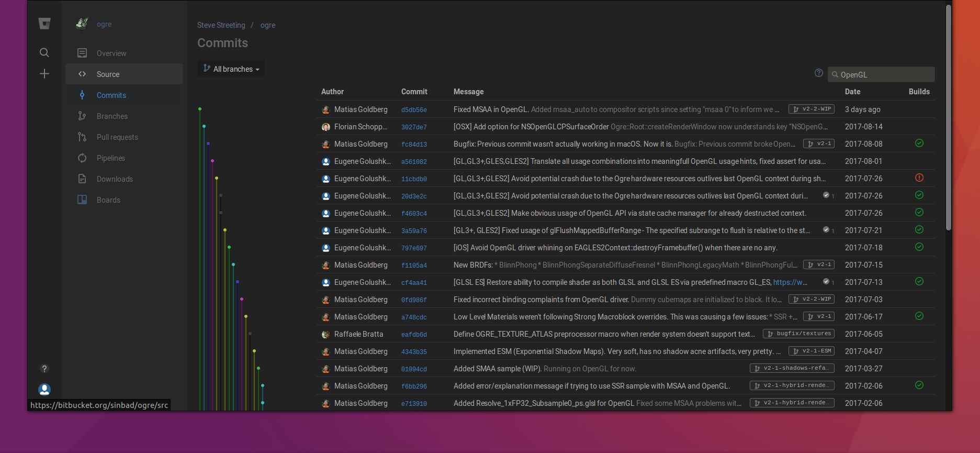Open Source in sidebar

(x=124, y=74)
